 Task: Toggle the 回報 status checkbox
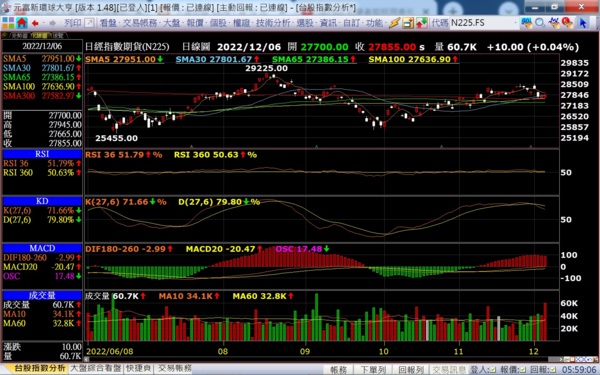(552, 370)
